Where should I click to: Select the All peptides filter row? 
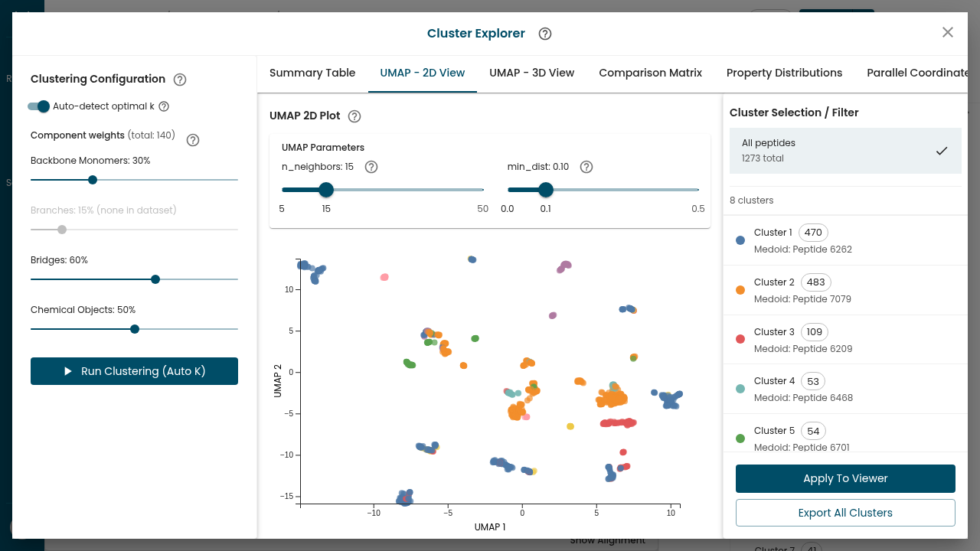[x=845, y=151]
